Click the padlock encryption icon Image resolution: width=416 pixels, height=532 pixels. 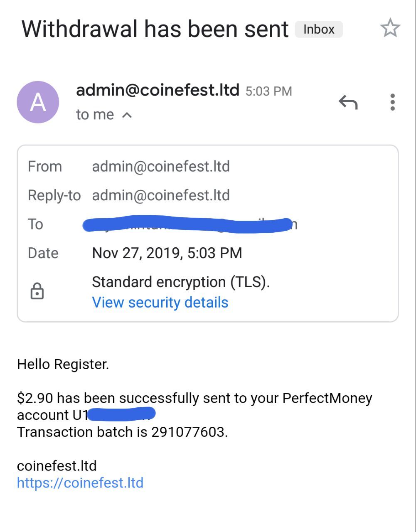(x=37, y=291)
